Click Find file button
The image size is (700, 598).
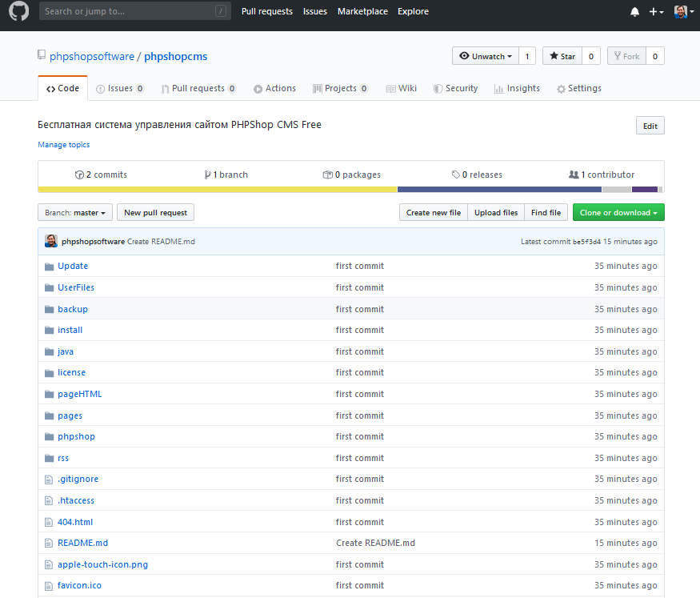(546, 213)
